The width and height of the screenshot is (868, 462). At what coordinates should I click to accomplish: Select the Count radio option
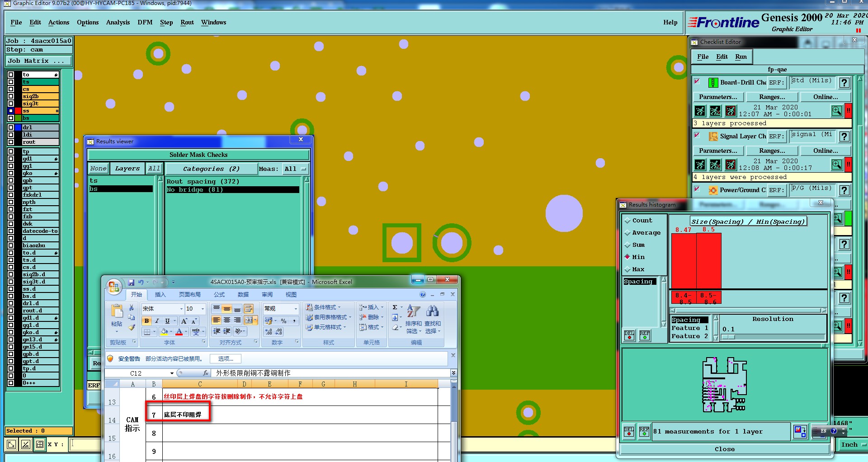pyautogui.click(x=627, y=221)
